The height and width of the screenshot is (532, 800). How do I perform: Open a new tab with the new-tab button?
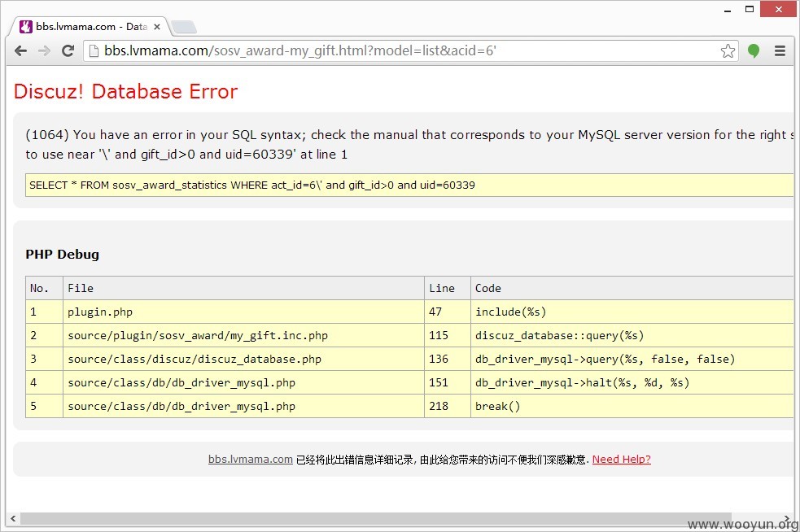pyautogui.click(x=184, y=27)
